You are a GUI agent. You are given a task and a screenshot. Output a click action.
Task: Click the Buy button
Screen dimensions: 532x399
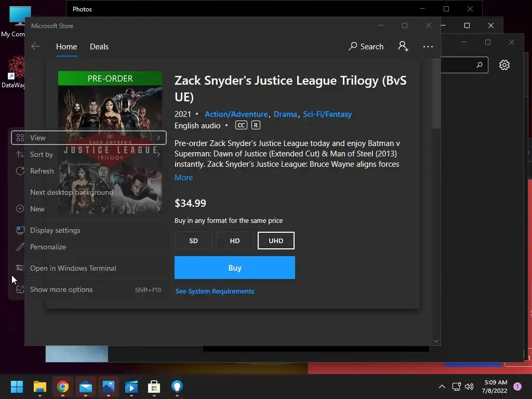(235, 268)
